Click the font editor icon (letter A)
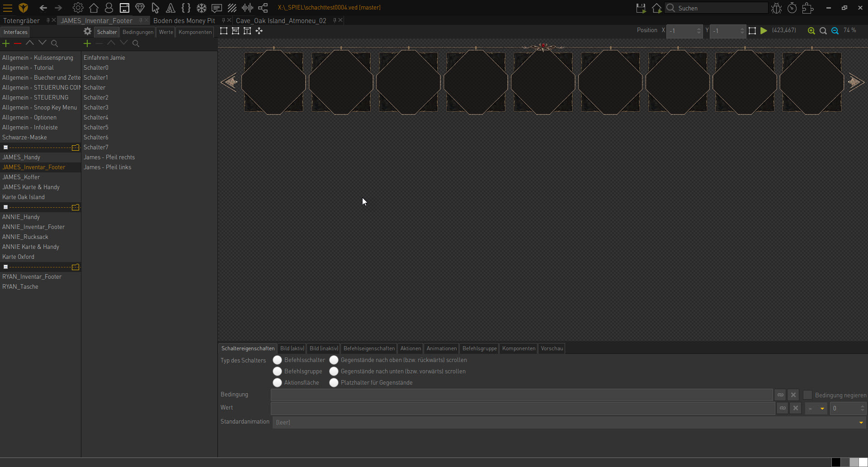868x467 pixels. [170, 8]
